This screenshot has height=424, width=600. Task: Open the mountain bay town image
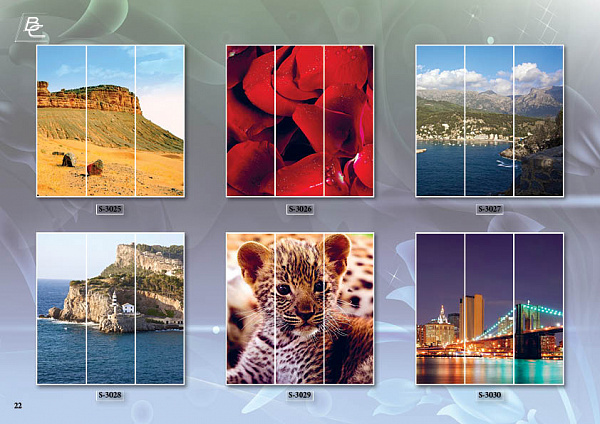[x=490, y=121]
